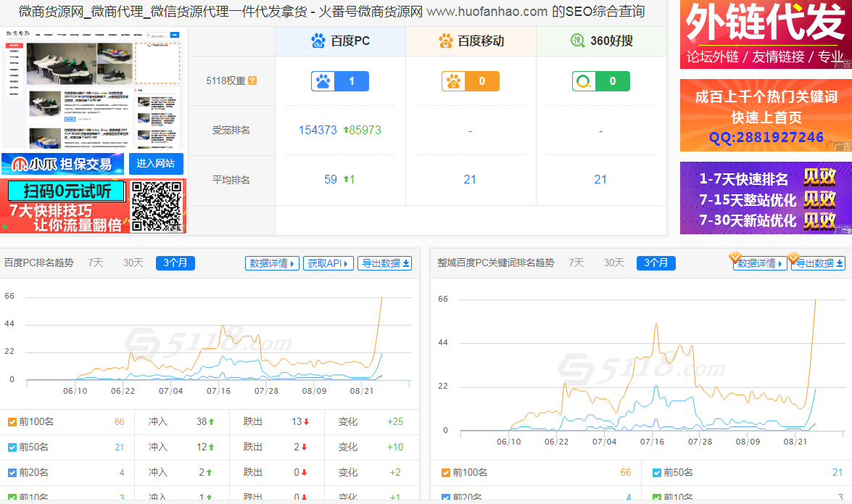Click Baidu mobile average rank 21
Screen dimensions: 852x504
pyautogui.click(x=470, y=179)
